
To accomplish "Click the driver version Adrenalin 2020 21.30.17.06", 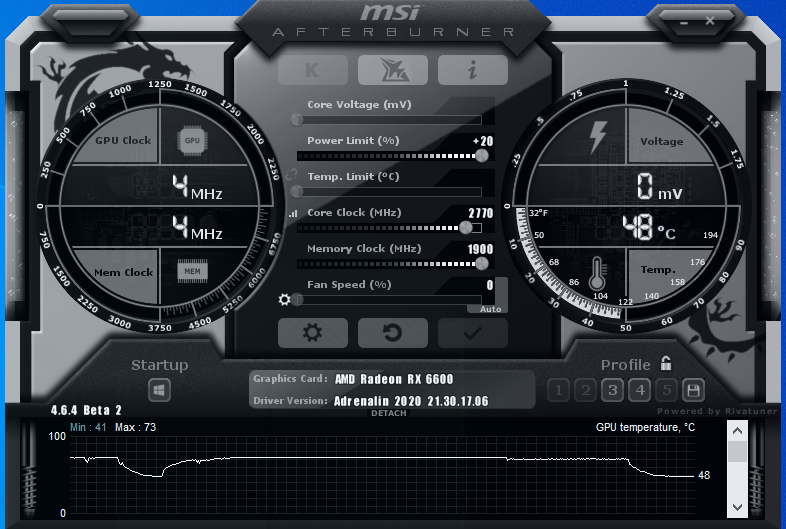I will click(411, 401).
